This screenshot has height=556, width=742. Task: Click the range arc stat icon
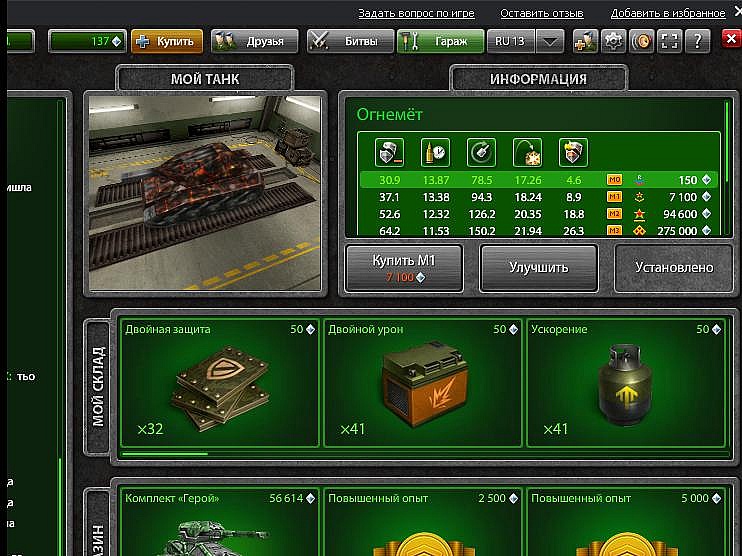tap(527, 152)
